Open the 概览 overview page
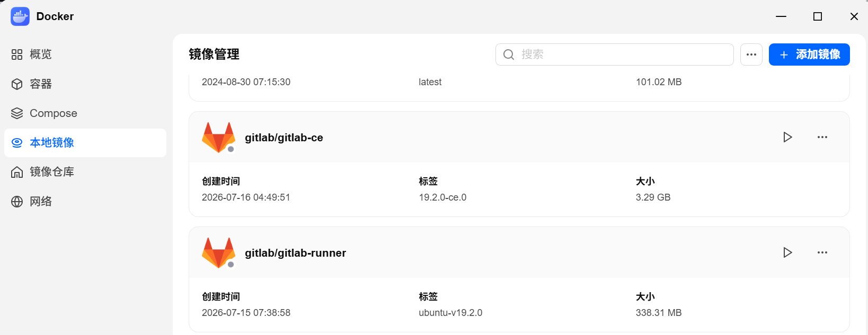The width and height of the screenshot is (868, 335). [85, 55]
